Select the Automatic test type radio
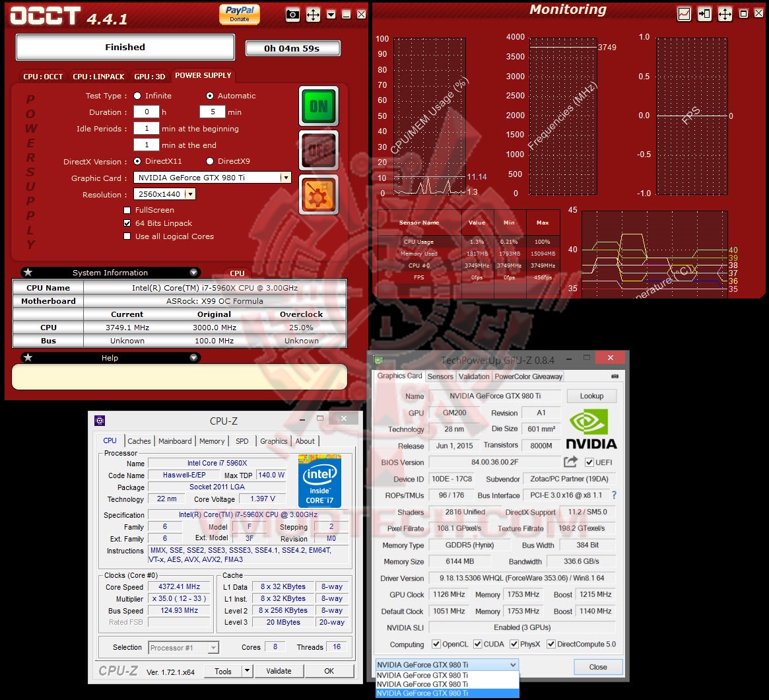The image size is (769, 700). coord(210,96)
